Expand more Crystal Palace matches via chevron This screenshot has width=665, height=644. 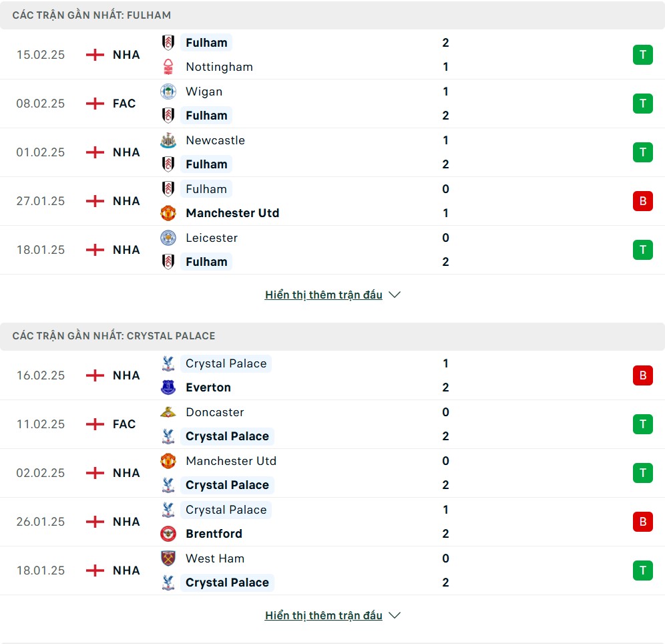(395, 615)
